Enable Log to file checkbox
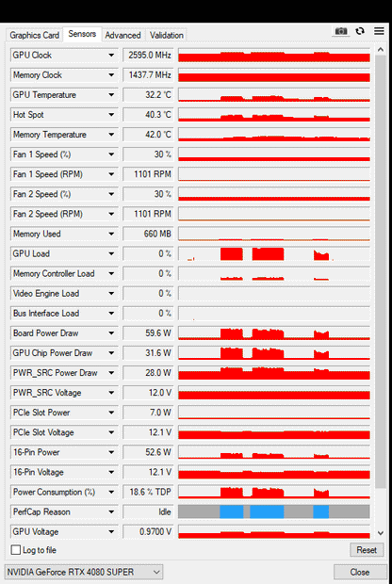Viewport: 392px width, 584px height. (x=16, y=550)
